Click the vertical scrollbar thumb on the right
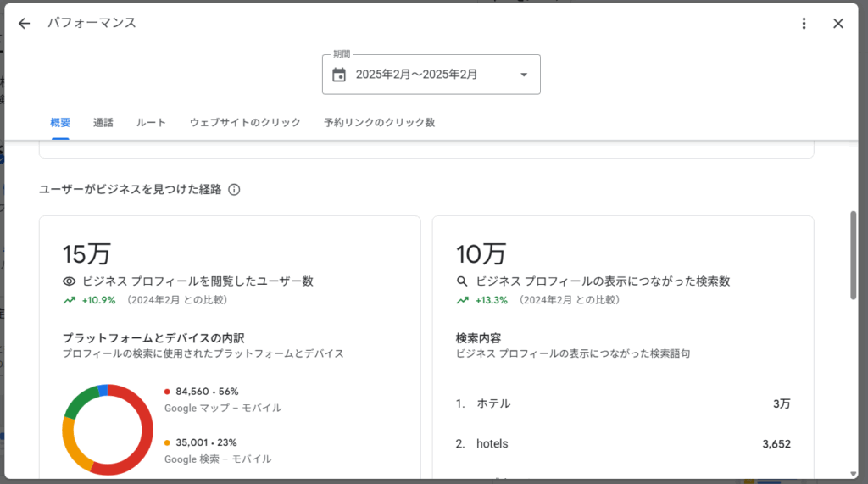The width and height of the screenshot is (868, 484). click(x=854, y=254)
